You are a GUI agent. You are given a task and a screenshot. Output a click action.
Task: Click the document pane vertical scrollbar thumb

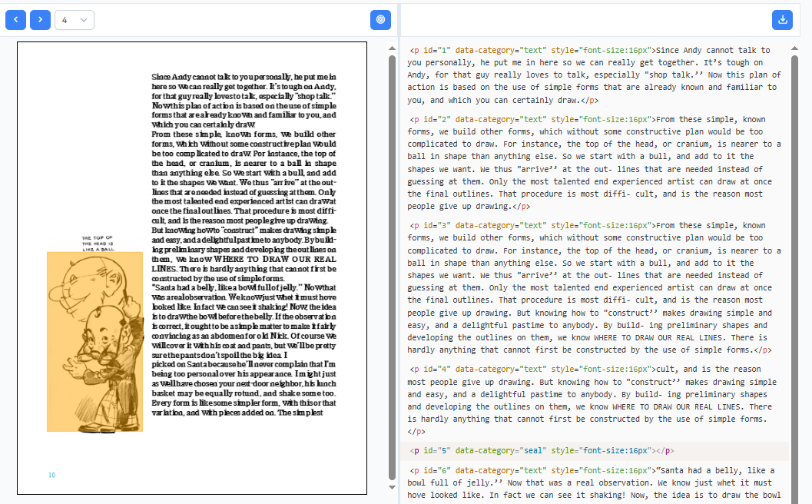point(392,267)
